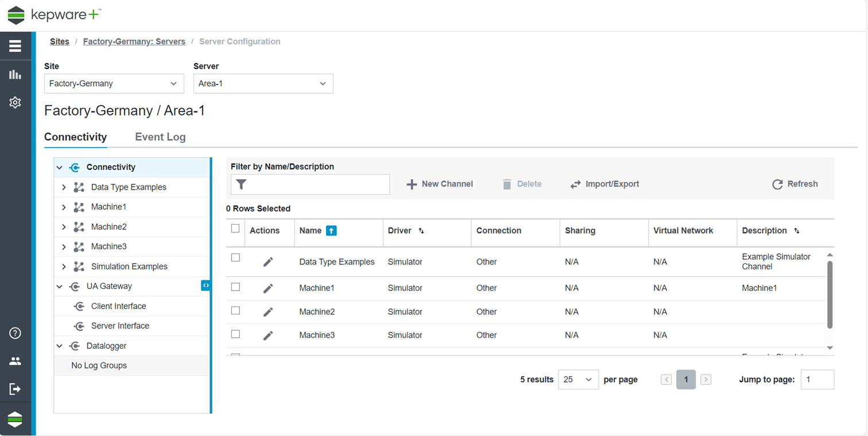The height and width of the screenshot is (436, 868).
Task: Open the settings gear in sidebar
Action: [15, 103]
